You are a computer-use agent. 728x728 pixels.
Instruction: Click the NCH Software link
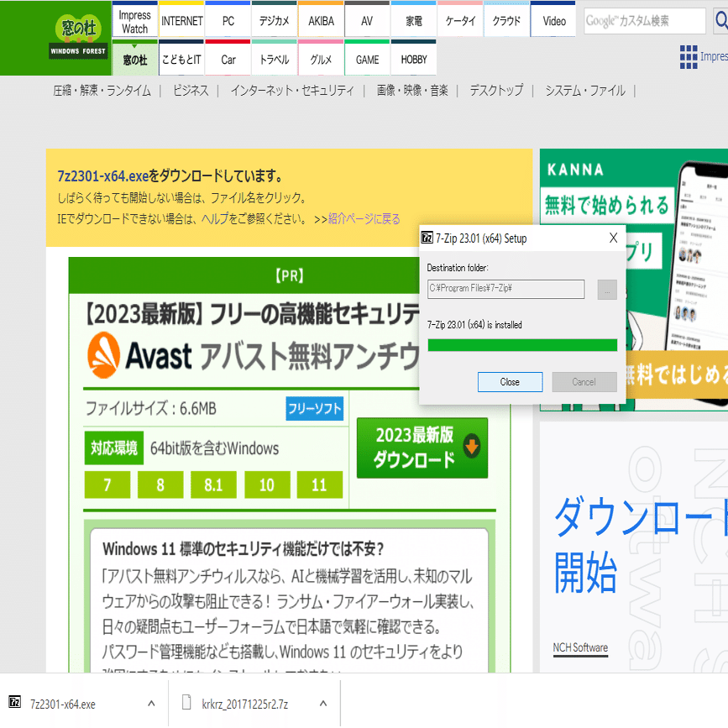coord(580,647)
